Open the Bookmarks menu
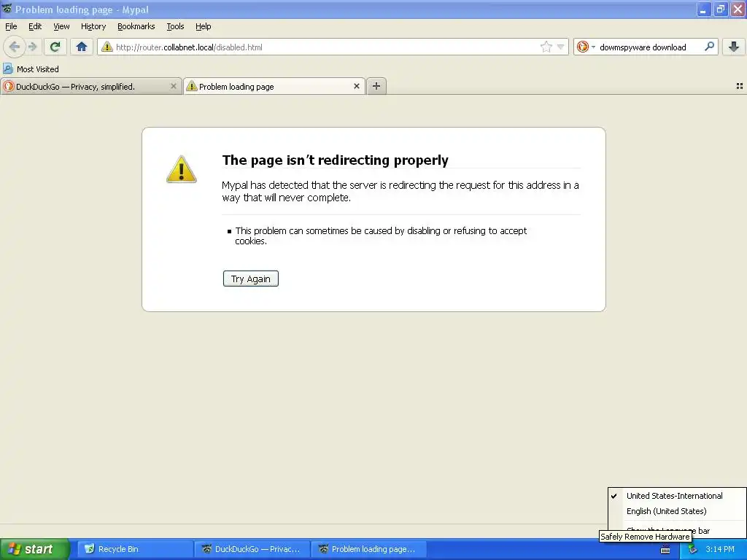Viewport: 747px width, 560px height. point(136,26)
